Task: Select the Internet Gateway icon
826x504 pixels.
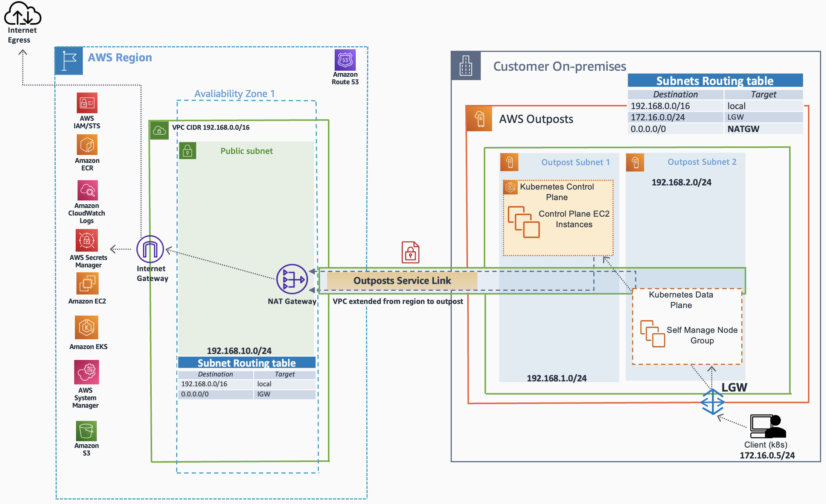Action: (x=150, y=249)
